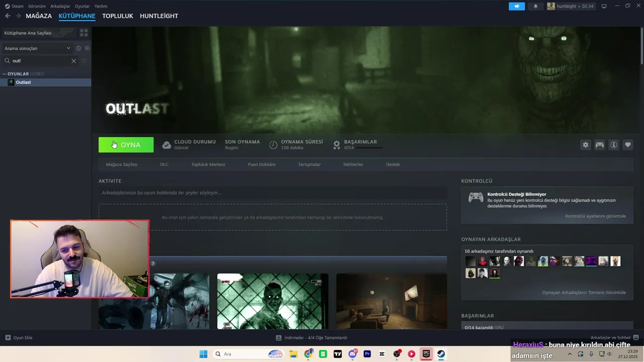This screenshot has width=644, height=362.
Task: Open Puan Dükkânı link
Action: pyautogui.click(x=262, y=164)
